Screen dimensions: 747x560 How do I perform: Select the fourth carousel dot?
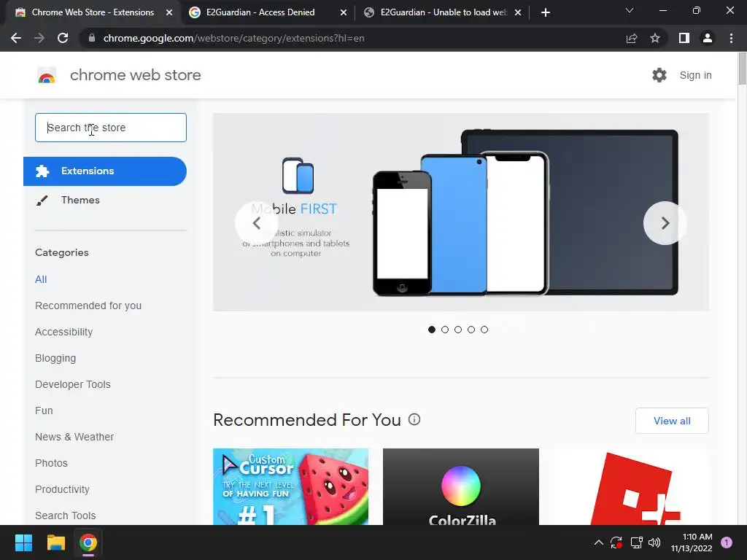pyautogui.click(x=471, y=330)
